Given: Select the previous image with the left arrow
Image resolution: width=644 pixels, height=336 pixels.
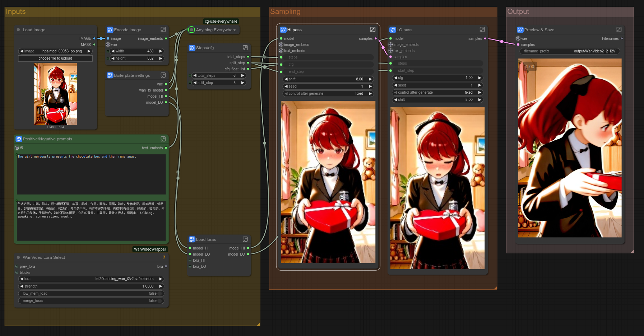Looking at the screenshot, I should (x=22, y=51).
